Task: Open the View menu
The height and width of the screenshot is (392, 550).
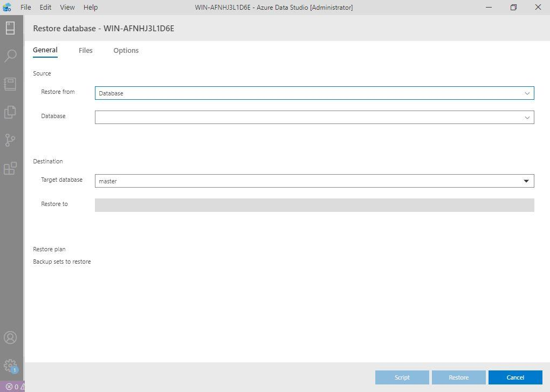Action: 67,8
